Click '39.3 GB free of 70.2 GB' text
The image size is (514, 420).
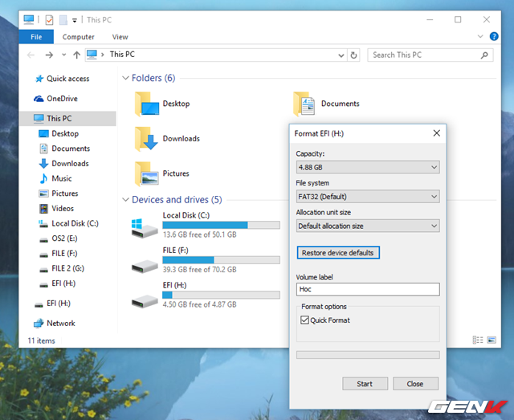tap(200, 270)
